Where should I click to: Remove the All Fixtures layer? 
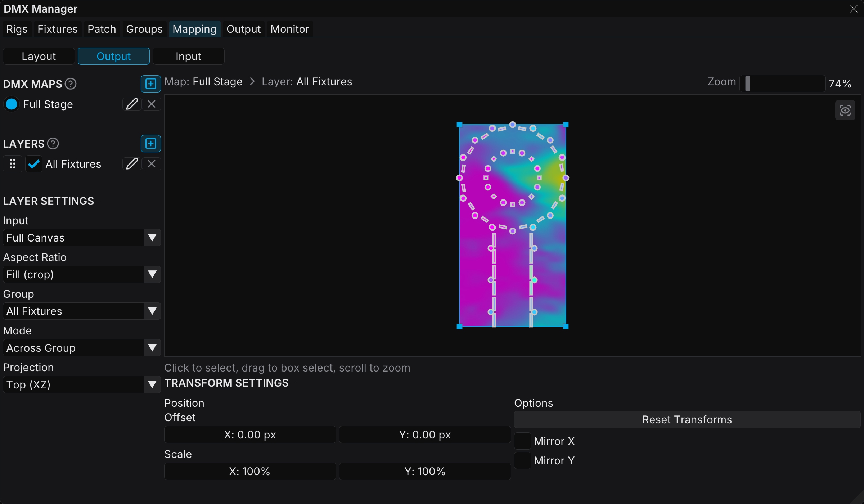152,164
